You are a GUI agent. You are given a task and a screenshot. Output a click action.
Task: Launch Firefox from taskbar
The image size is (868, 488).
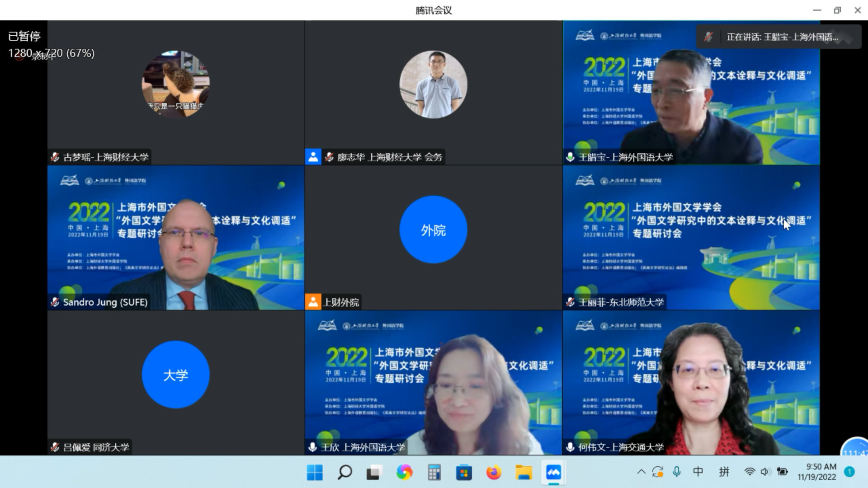coord(494,473)
